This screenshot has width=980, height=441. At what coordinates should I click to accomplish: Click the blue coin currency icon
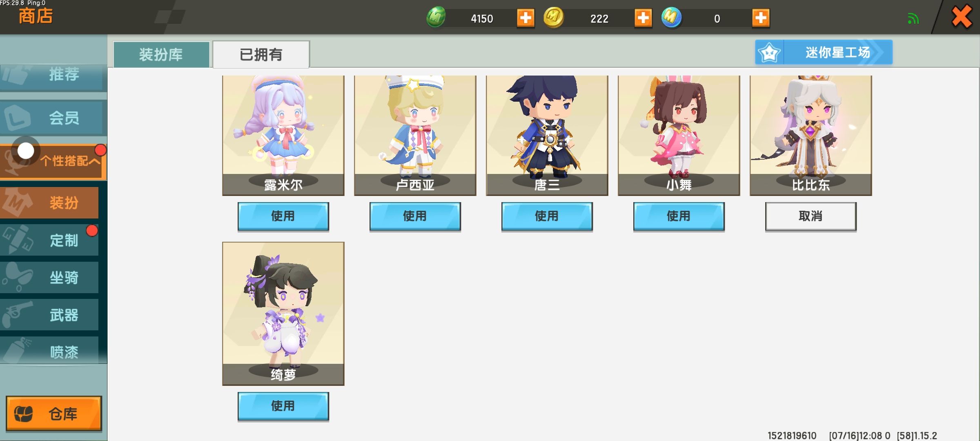click(671, 18)
